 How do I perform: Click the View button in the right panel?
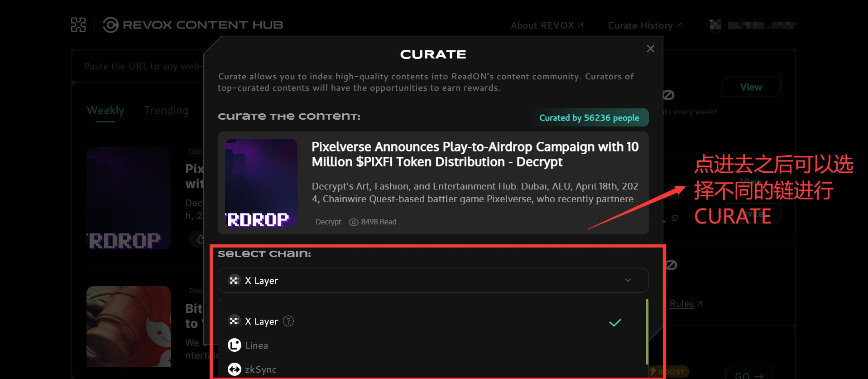pos(751,87)
